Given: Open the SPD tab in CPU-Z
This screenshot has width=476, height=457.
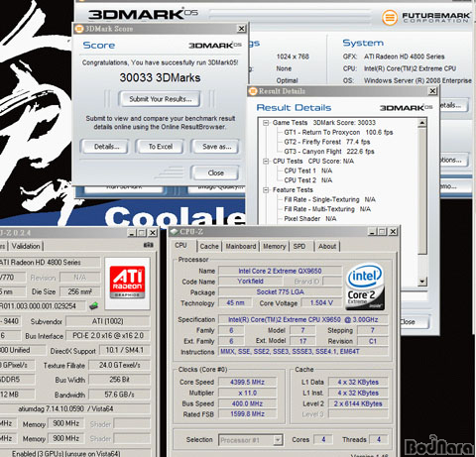Looking at the screenshot, I should click(x=299, y=247).
